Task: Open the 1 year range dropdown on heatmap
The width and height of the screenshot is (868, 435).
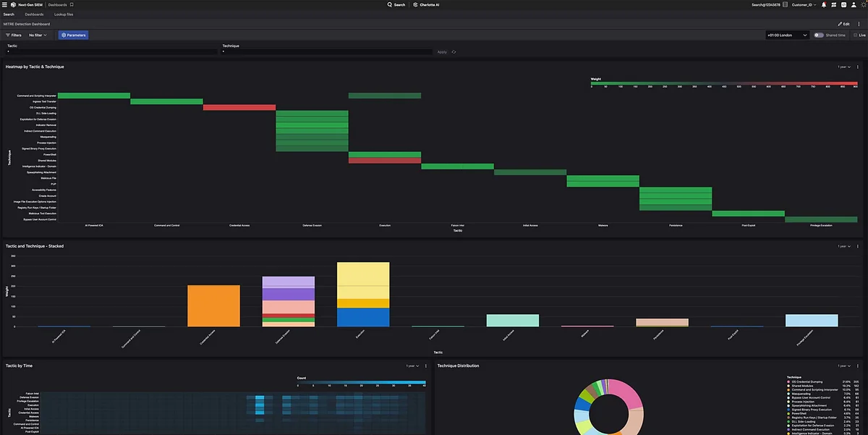Action: 842,66
